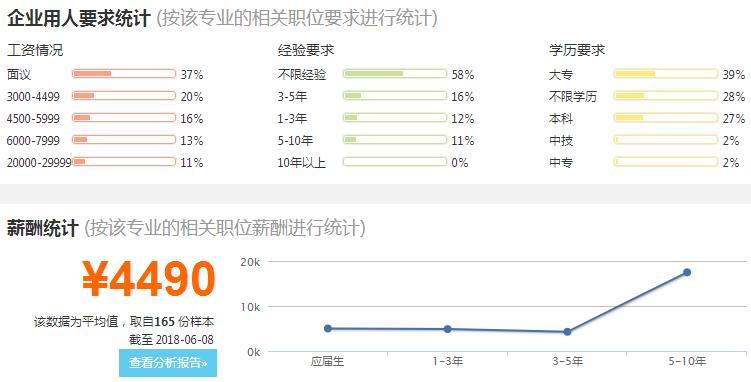Click the 37% value next to 面议
751x382 pixels.
click(x=192, y=75)
